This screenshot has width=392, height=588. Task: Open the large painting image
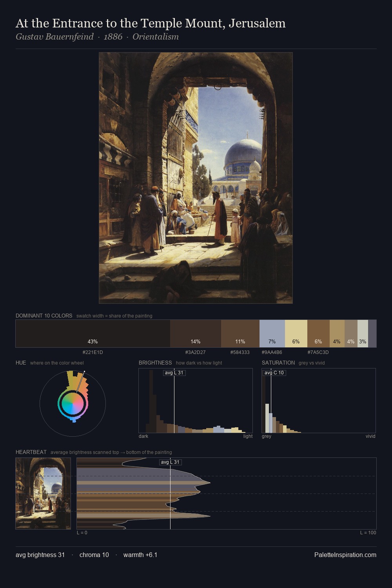[x=196, y=178]
